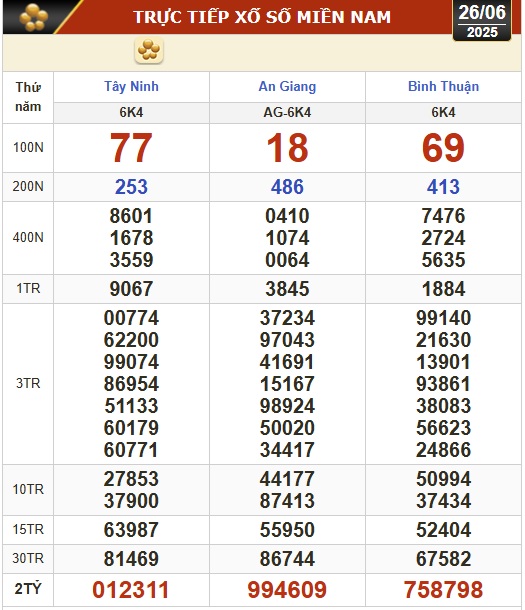Open the Tây Ninh province link
This screenshot has width=525, height=610.
[131, 86]
